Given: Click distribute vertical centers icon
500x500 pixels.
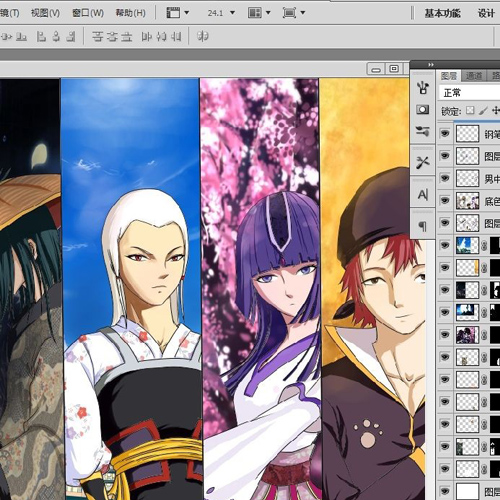Looking at the screenshot, I should (x=112, y=36).
